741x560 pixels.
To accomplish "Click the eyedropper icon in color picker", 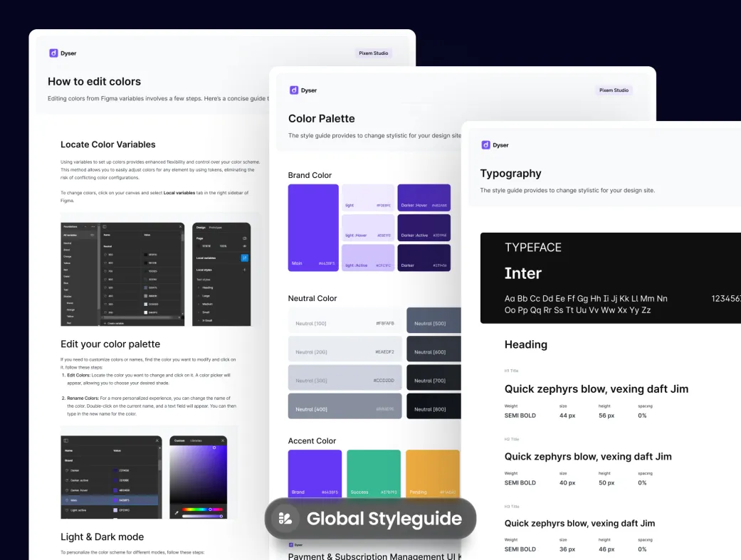I will (177, 512).
